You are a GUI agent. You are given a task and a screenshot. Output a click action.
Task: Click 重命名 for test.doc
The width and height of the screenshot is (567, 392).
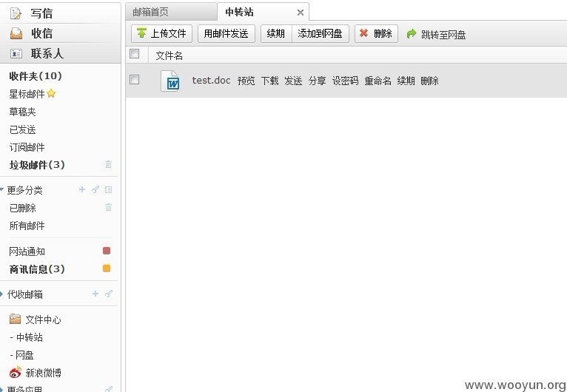[x=378, y=81]
